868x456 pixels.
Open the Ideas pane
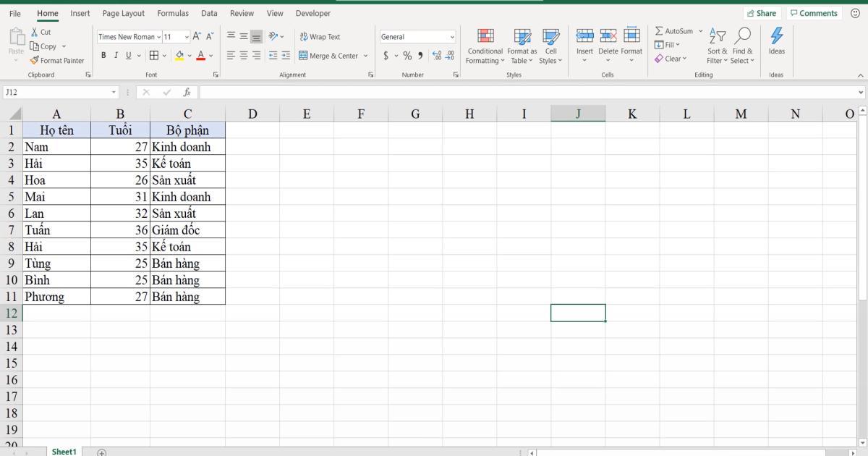pos(777,43)
